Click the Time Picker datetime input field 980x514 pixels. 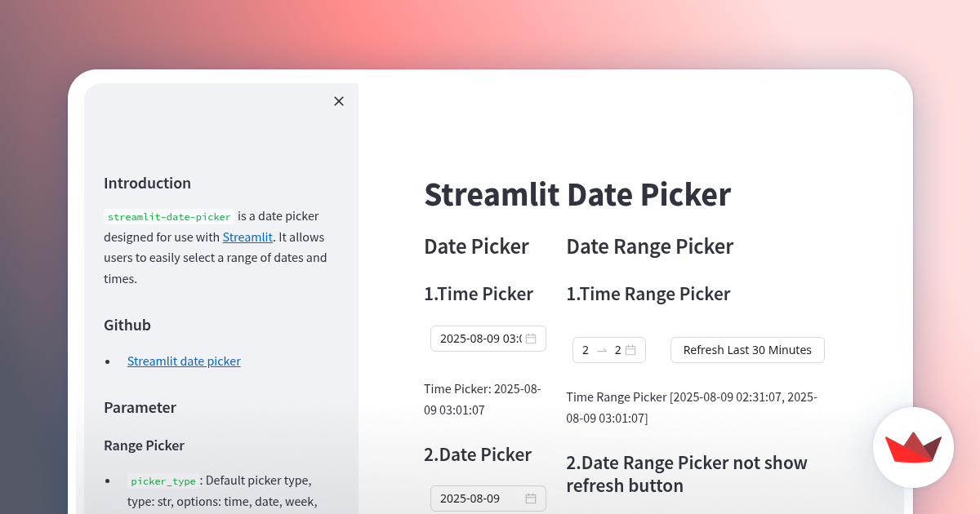488,339
